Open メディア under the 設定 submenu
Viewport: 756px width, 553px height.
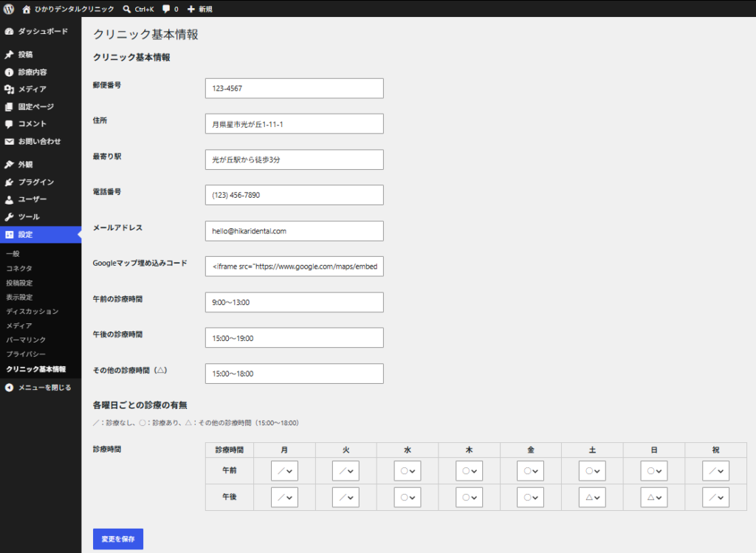click(18, 326)
